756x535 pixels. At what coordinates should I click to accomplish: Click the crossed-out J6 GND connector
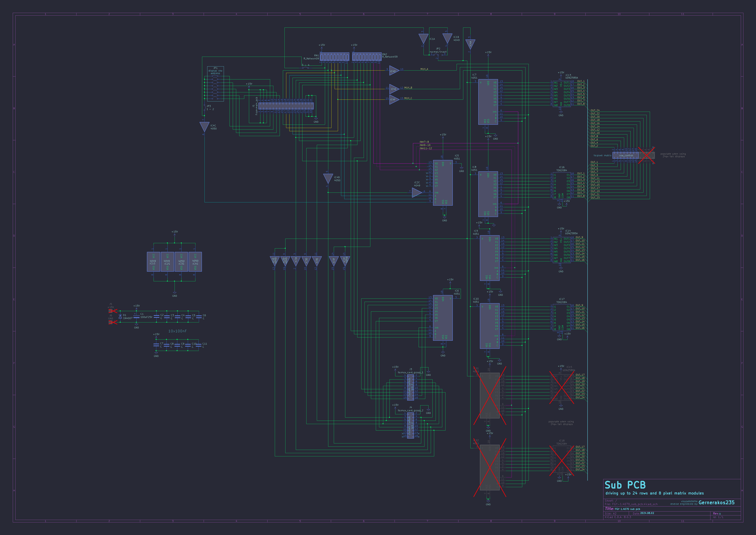[111, 322]
